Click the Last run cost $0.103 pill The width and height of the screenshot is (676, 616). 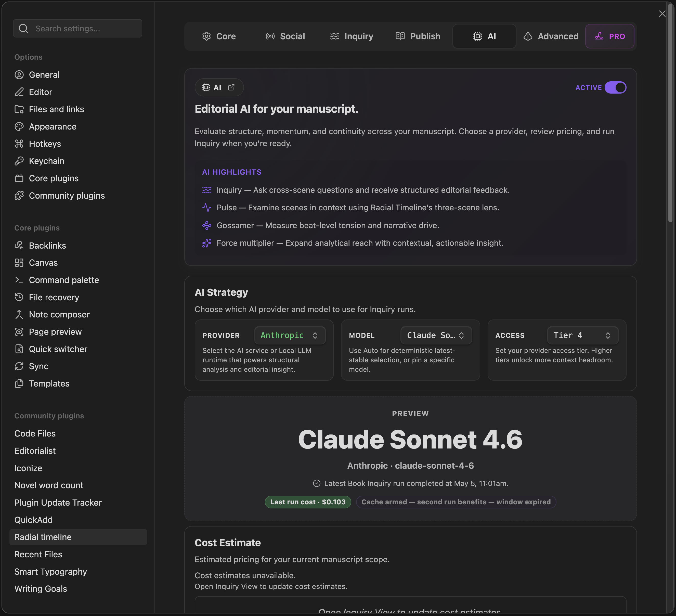(x=308, y=502)
